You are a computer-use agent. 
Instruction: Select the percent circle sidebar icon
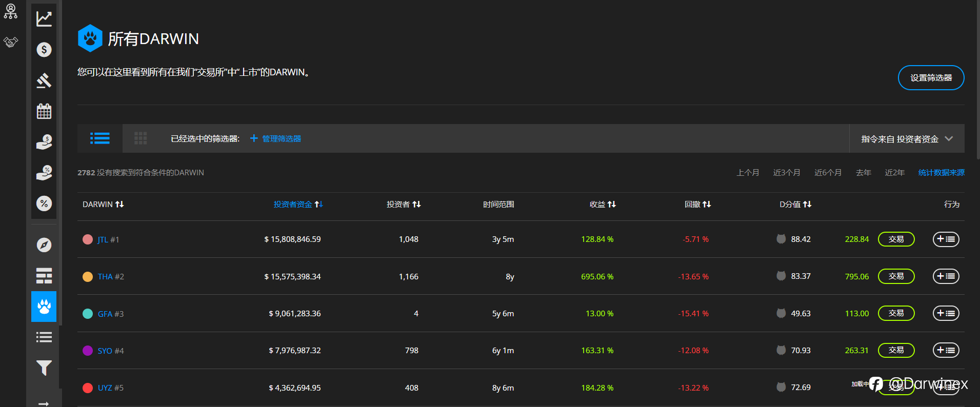(x=44, y=203)
